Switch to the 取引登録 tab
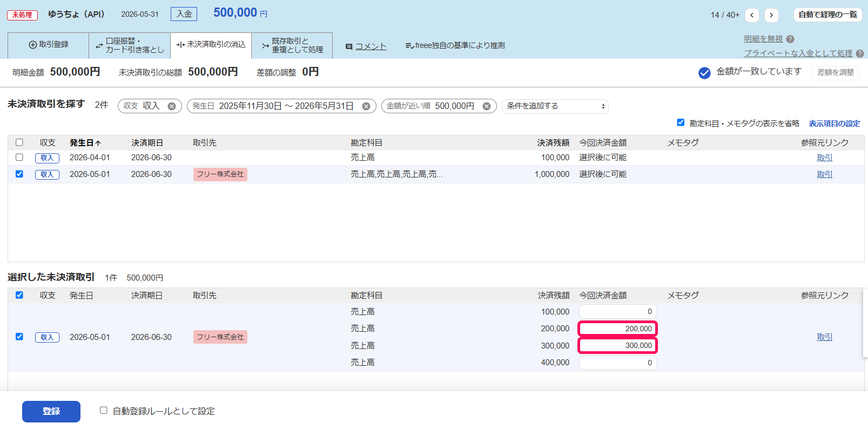 [49, 45]
